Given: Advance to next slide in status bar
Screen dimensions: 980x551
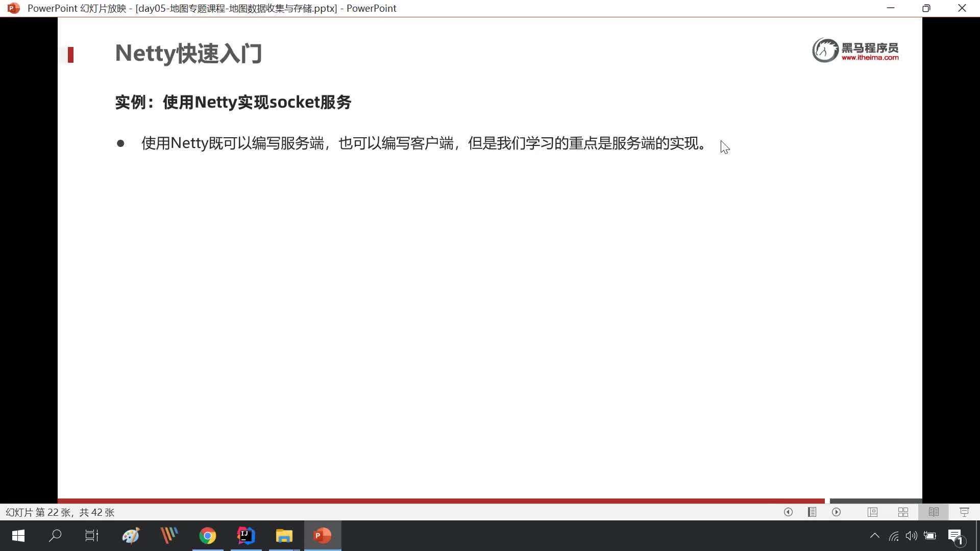Looking at the screenshot, I should pyautogui.click(x=836, y=512).
